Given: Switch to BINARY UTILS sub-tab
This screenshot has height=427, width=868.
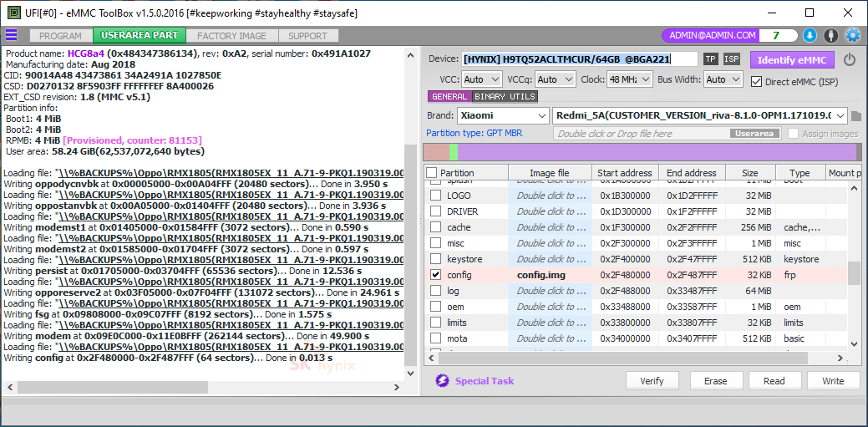Looking at the screenshot, I should (x=505, y=97).
